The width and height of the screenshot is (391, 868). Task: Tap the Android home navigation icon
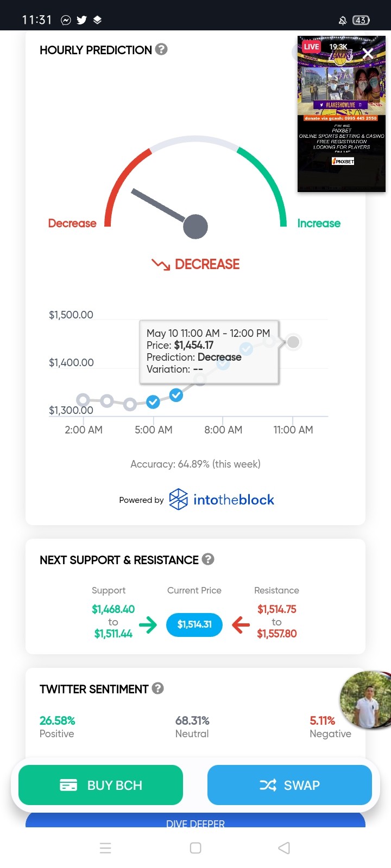coord(195,848)
